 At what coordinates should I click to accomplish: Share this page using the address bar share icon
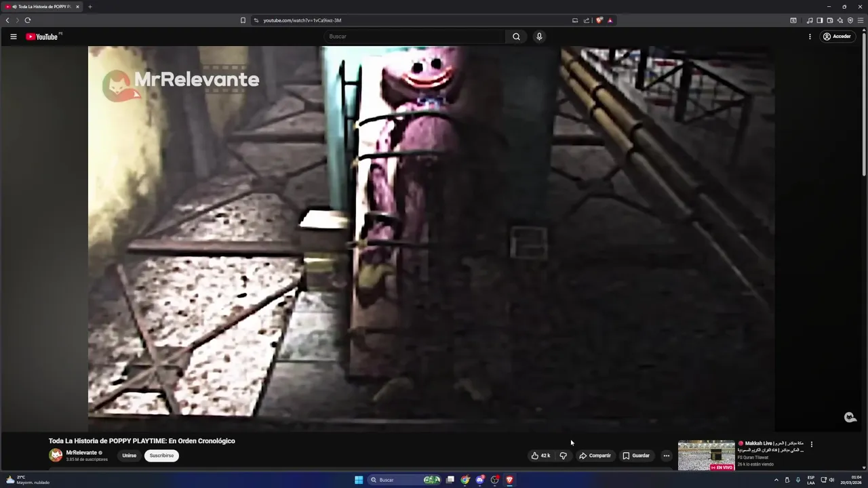(x=587, y=20)
